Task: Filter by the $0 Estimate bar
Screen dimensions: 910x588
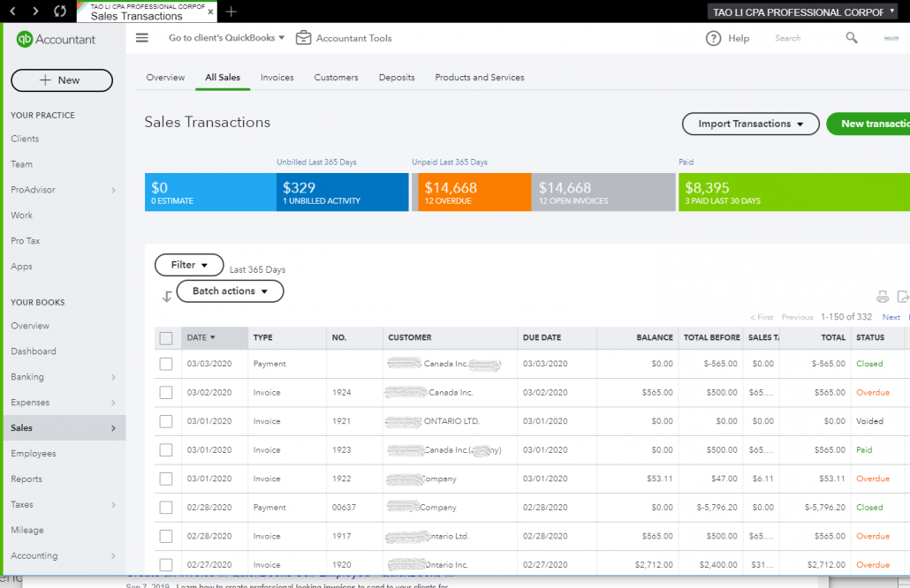Action: pos(210,192)
